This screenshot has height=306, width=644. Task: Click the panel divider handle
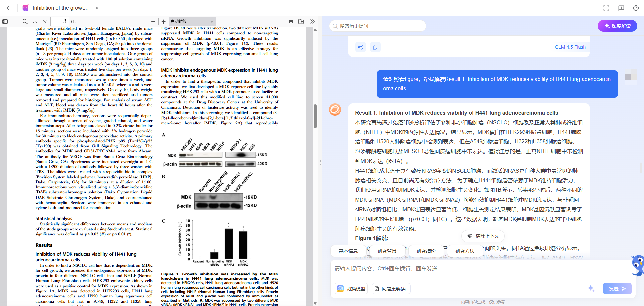pyautogui.click(x=320, y=162)
